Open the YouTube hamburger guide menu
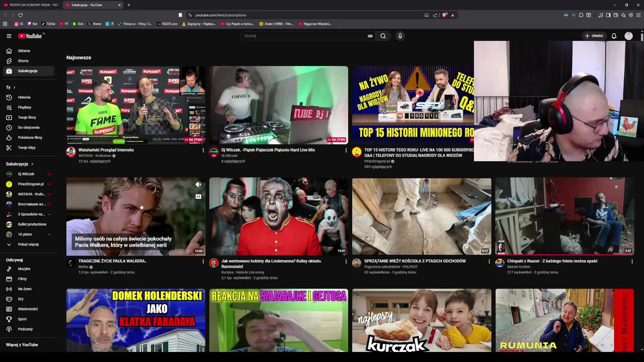 pos(9,36)
